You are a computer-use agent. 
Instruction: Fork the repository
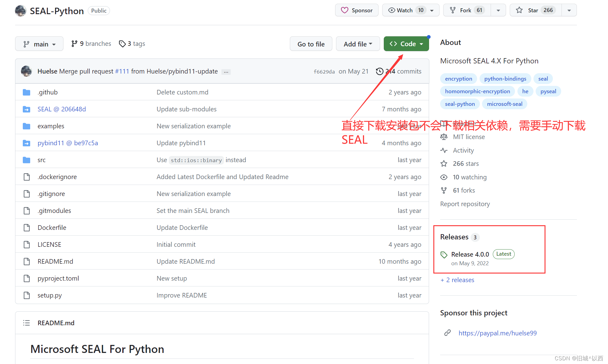pyautogui.click(x=466, y=10)
